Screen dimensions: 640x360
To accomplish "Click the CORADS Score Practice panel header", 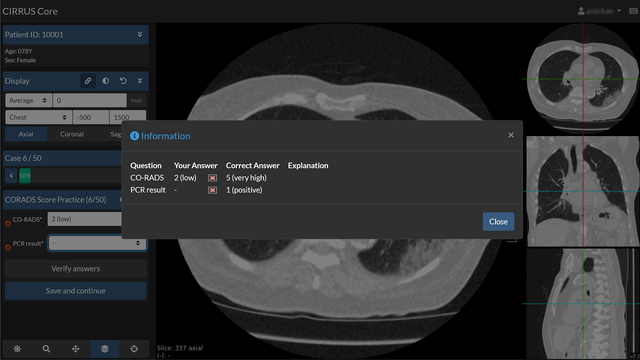I will coord(62,200).
